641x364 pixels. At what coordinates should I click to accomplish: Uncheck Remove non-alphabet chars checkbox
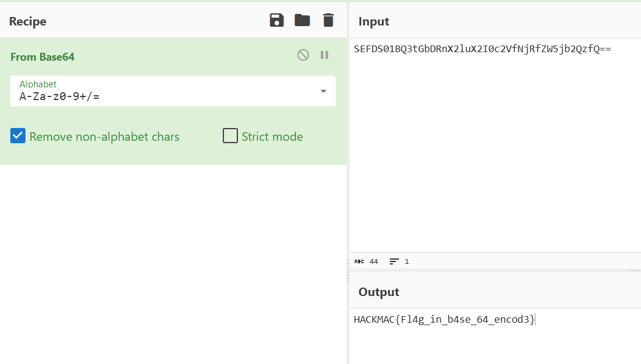coord(18,136)
